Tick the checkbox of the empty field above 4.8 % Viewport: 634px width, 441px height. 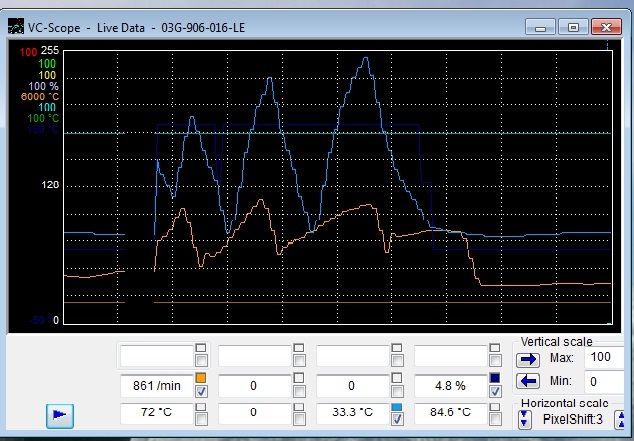coord(495,360)
